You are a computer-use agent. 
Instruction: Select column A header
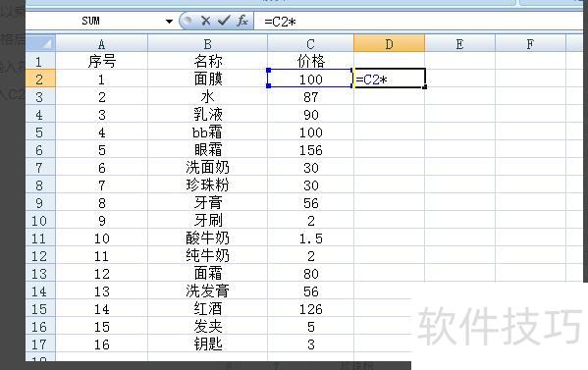pos(102,44)
